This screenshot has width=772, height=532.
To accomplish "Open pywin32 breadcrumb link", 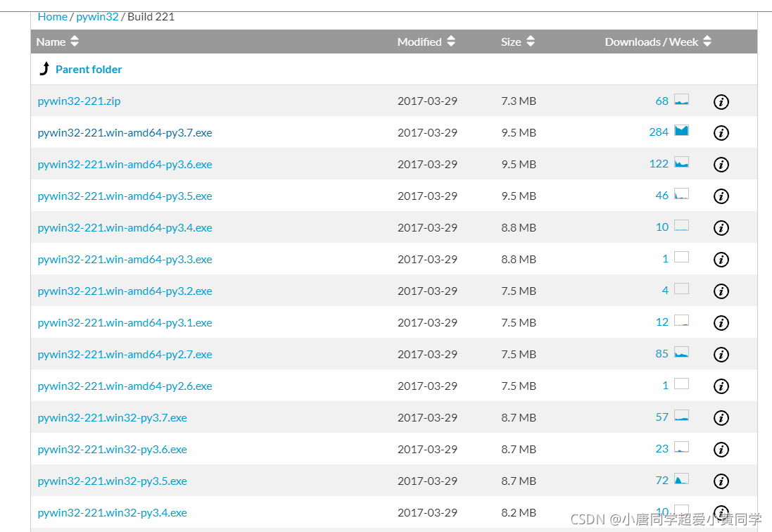I will [97, 17].
